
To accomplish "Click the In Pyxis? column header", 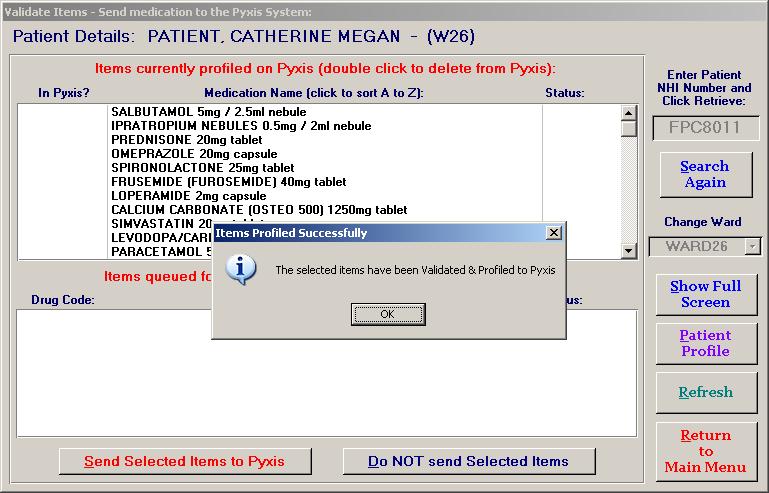I will click(64, 93).
